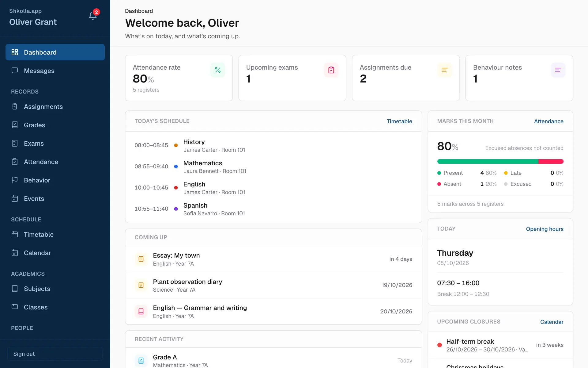588x368 pixels.
Task: Click the Events calendar icon
Action: point(15,198)
